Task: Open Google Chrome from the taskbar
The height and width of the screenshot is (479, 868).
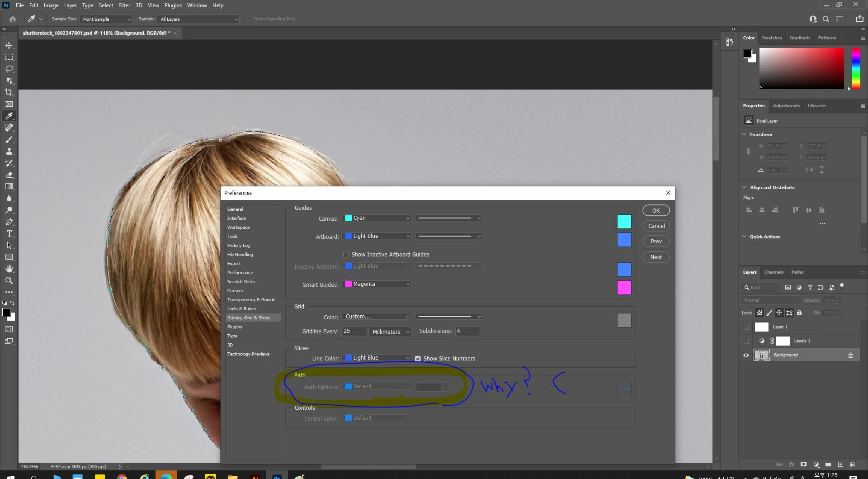Action: tap(122, 476)
